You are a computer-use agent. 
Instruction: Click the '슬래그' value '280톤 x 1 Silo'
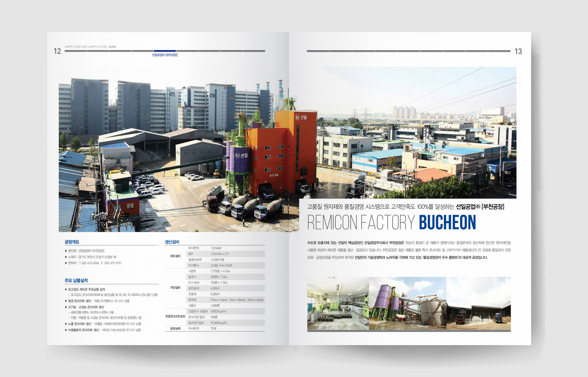click(x=219, y=277)
